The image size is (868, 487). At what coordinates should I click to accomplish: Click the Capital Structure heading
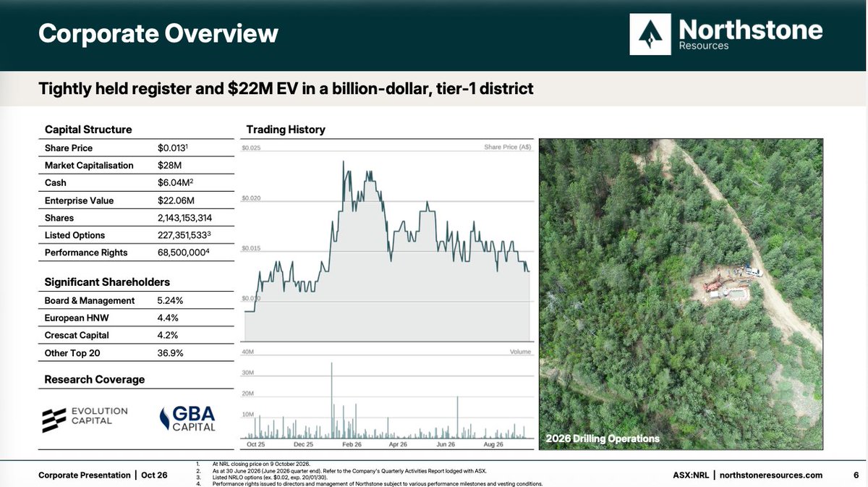coord(88,130)
